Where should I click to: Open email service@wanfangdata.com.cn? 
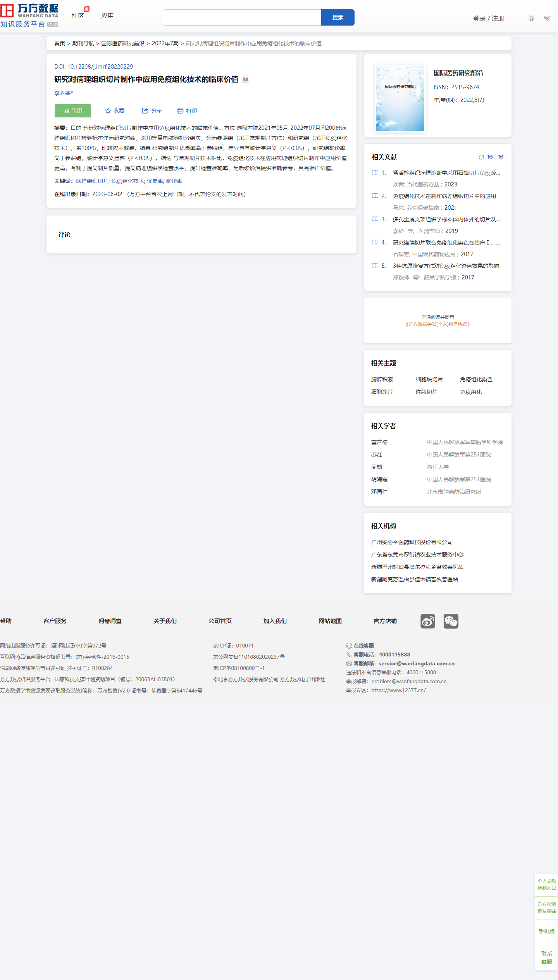pyautogui.click(x=417, y=664)
